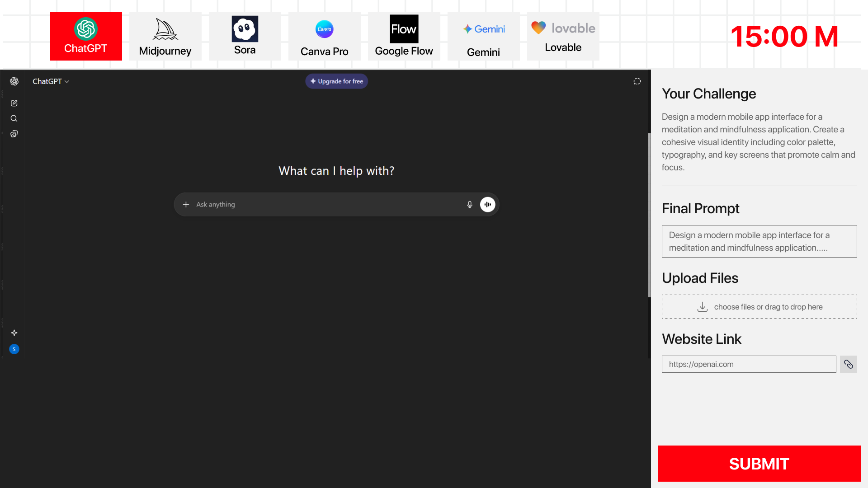This screenshot has width=868, height=488.
Task: Switch to the Lovable tab
Action: 563,36
